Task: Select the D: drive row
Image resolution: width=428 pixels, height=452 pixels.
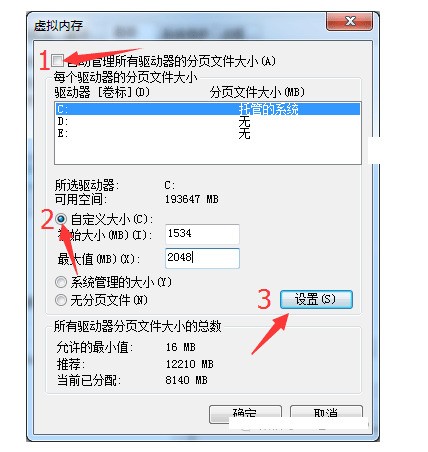Action: 208,121
